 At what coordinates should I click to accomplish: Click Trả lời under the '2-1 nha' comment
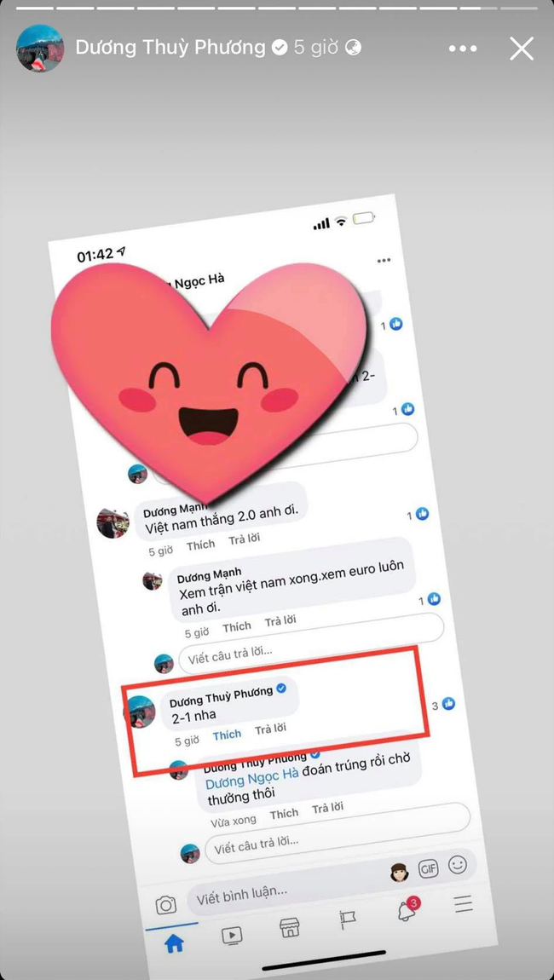click(x=271, y=729)
